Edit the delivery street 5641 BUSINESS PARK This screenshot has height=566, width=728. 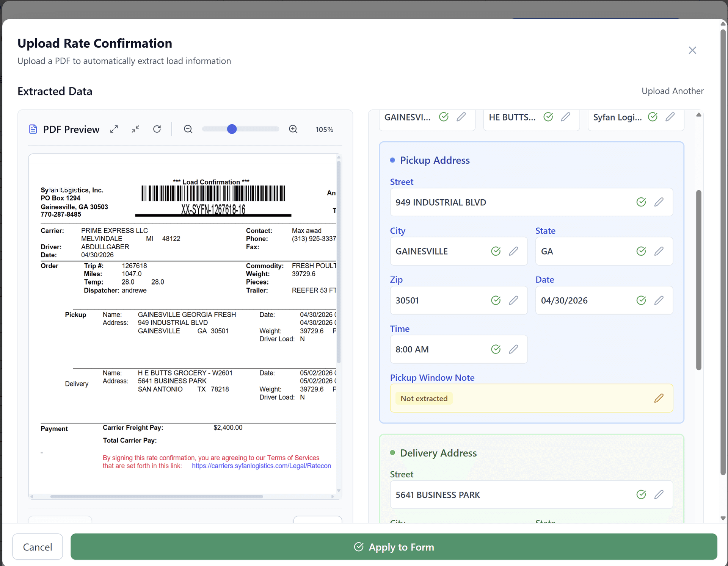(659, 494)
